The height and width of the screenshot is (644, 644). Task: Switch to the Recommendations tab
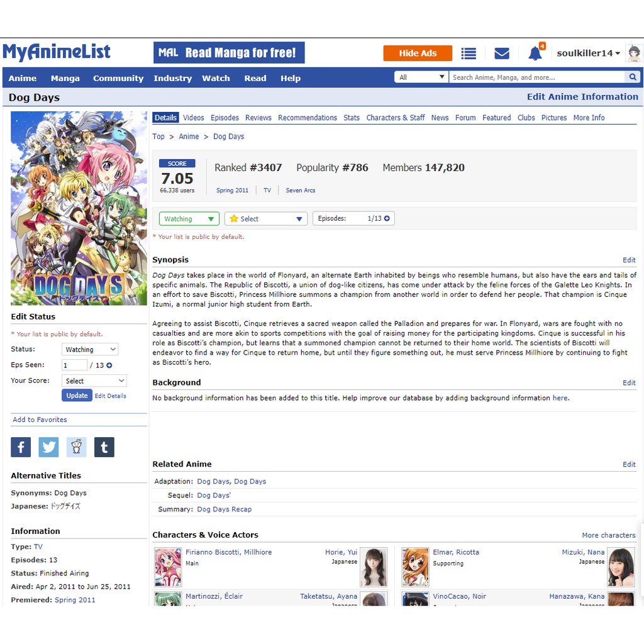[308, 118]
